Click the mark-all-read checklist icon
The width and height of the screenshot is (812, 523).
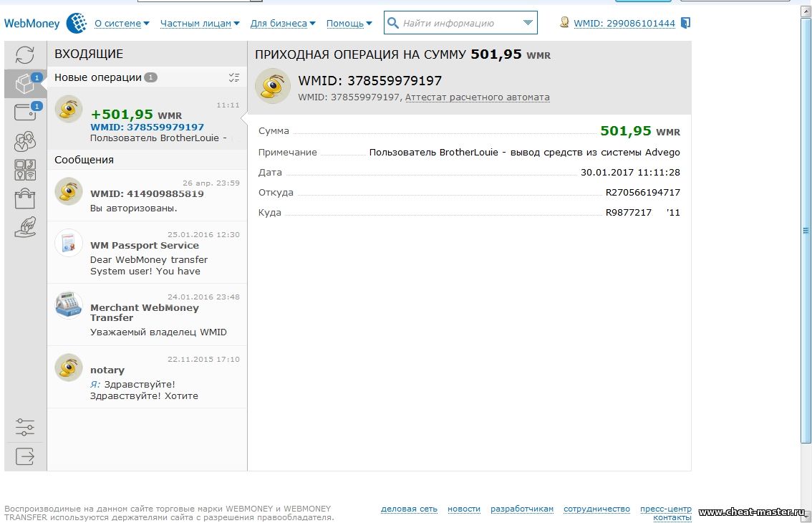233,77
